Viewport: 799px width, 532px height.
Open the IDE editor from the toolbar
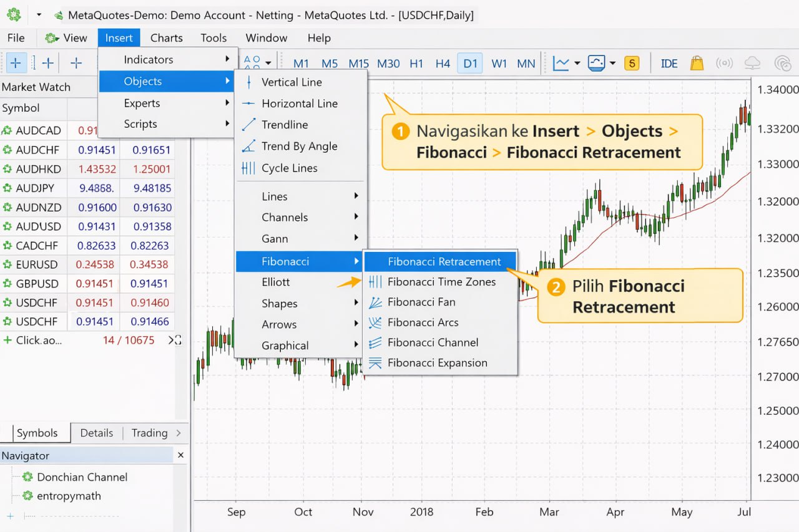(669, 63)
